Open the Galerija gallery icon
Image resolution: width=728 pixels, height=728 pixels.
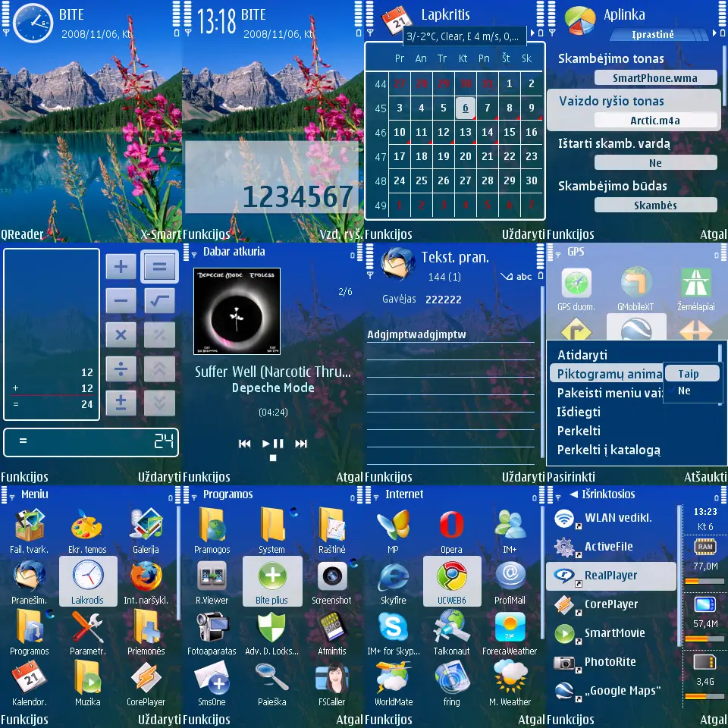coord(146,531)
